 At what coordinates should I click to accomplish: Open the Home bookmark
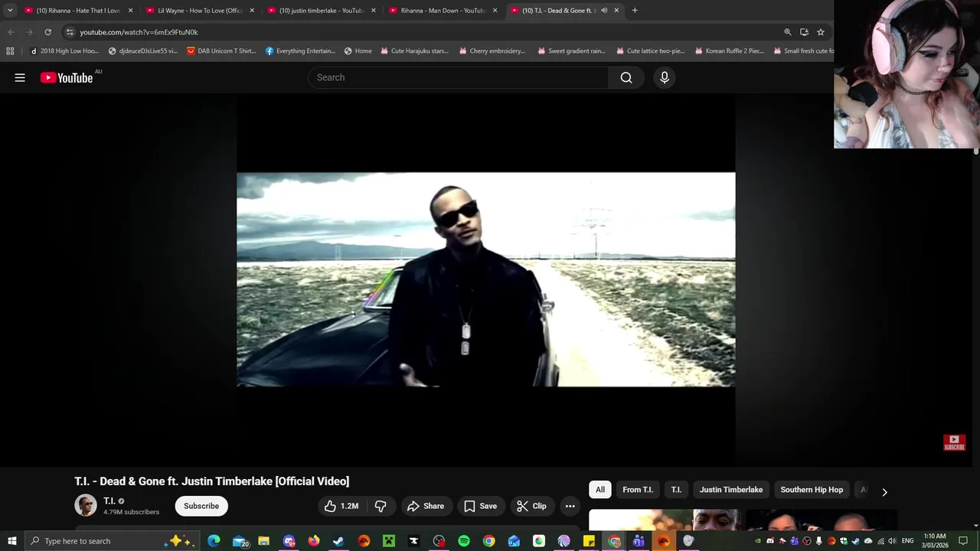click(x=358, y=51)
